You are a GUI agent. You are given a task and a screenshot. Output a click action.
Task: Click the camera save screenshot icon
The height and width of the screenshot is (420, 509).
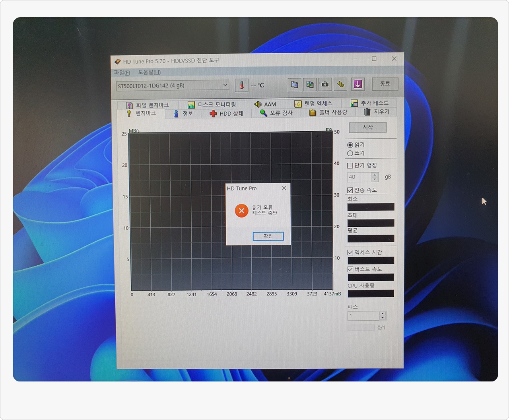click(x=325, y=84)
